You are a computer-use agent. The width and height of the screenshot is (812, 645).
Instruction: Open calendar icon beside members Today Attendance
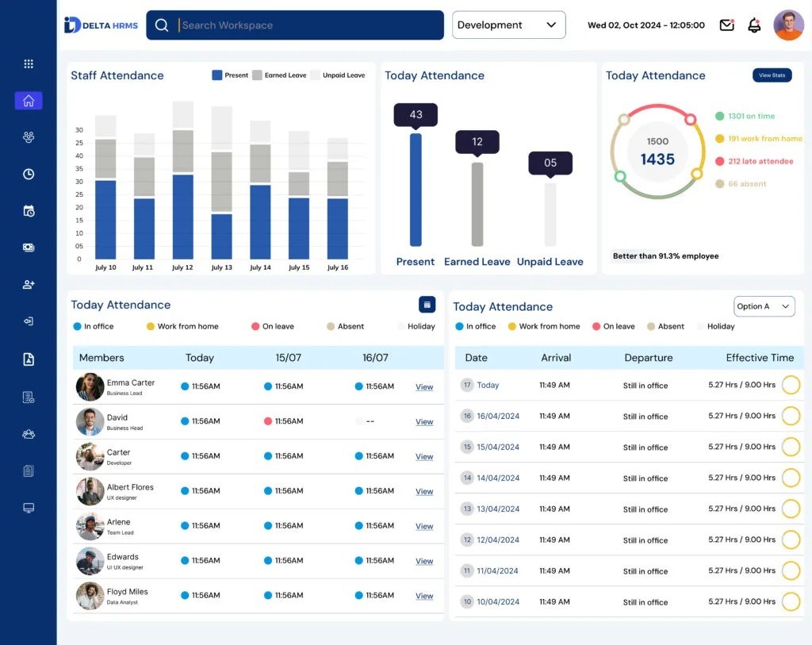pos(427,305)
